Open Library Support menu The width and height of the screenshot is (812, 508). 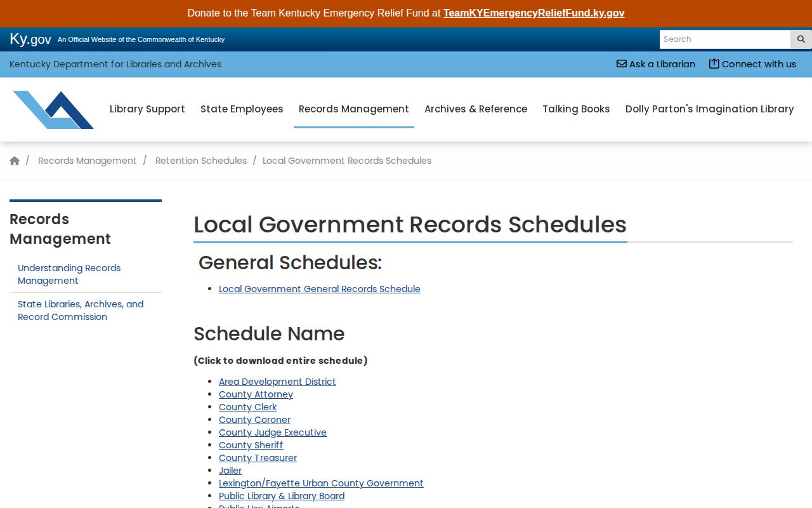coord(147,109)
